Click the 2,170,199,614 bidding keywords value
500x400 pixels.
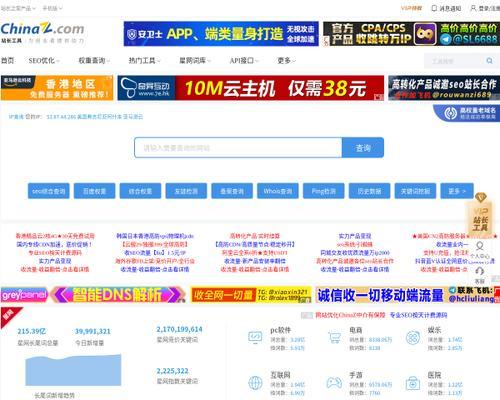pyautogui.click(x=179, y=329)
